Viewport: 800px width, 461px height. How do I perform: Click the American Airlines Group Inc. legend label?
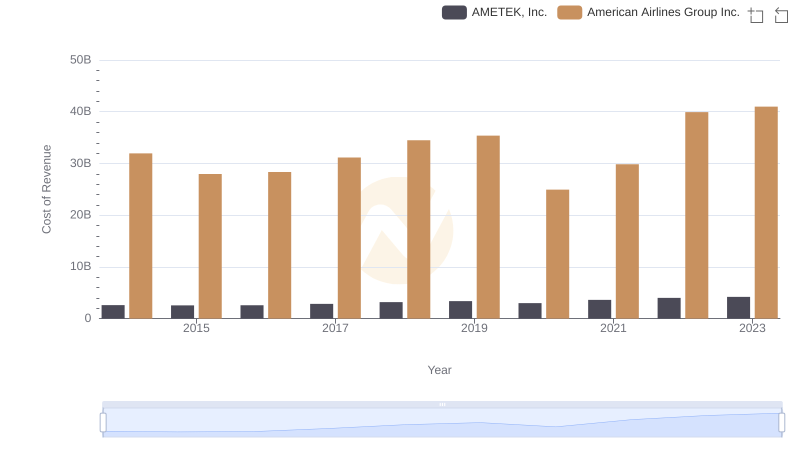point(663,12)
